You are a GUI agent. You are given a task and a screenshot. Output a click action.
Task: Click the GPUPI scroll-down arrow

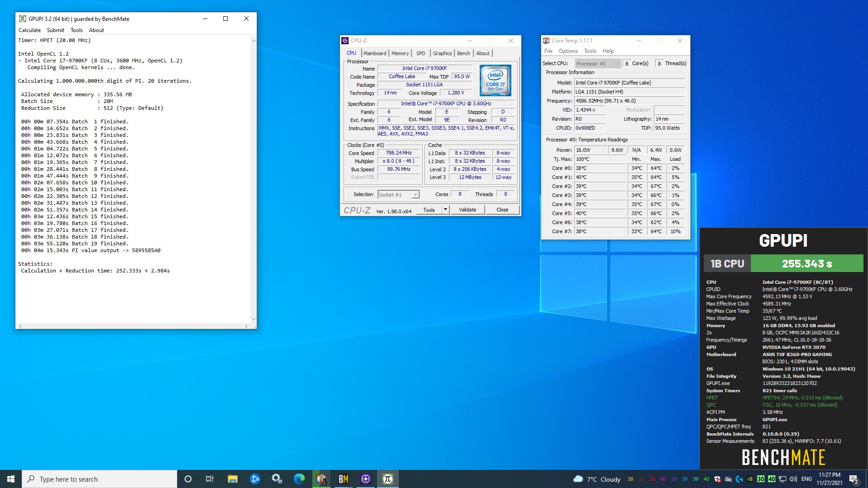[254, 319]
